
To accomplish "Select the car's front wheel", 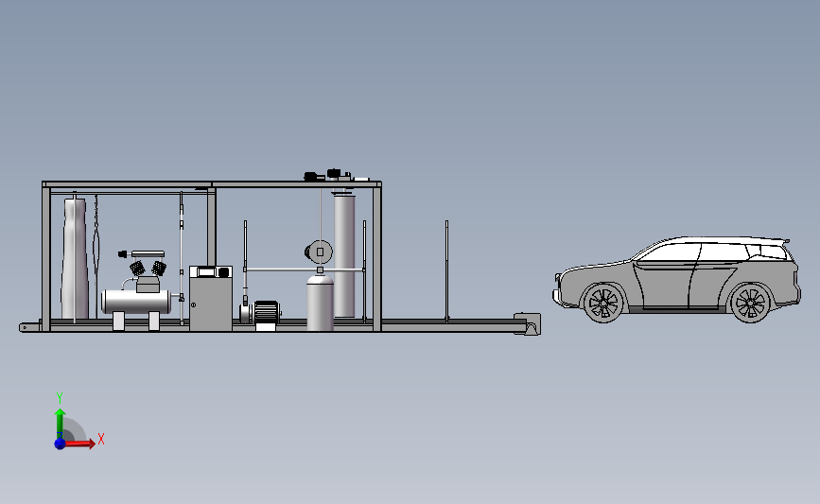I will [x=603, y=303].
